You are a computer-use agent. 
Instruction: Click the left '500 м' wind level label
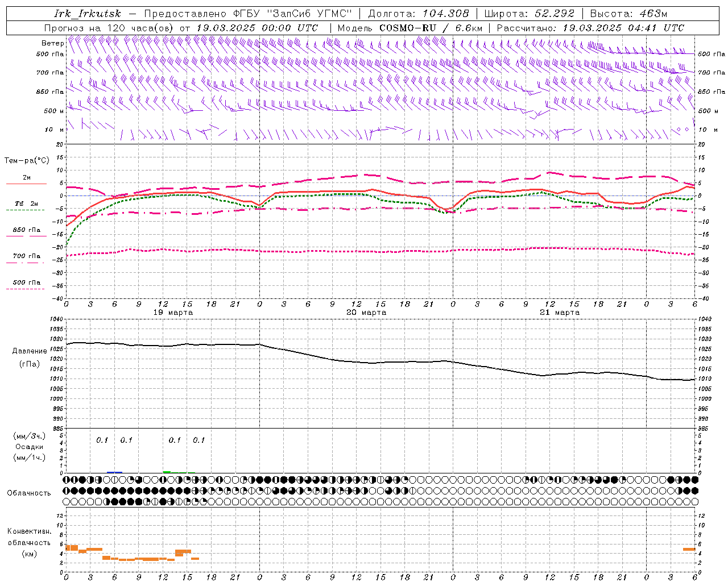coord(54,111)
